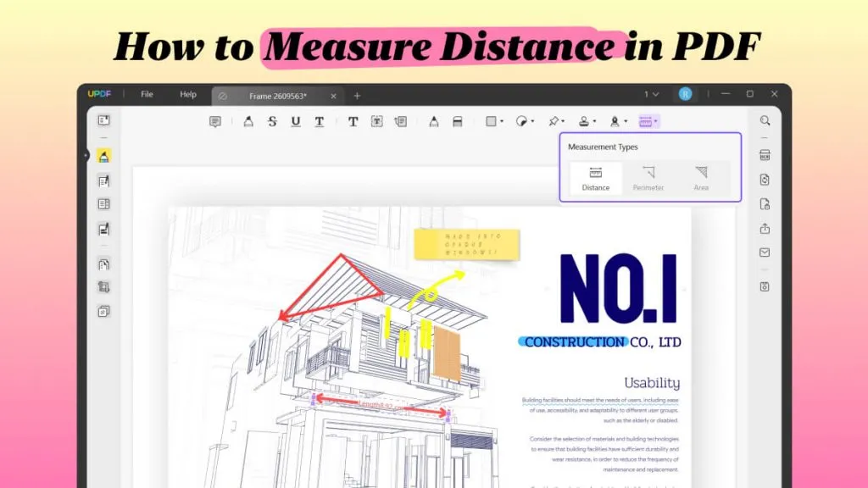
Task: Click the NO.1 headline text
Action: 618,288
